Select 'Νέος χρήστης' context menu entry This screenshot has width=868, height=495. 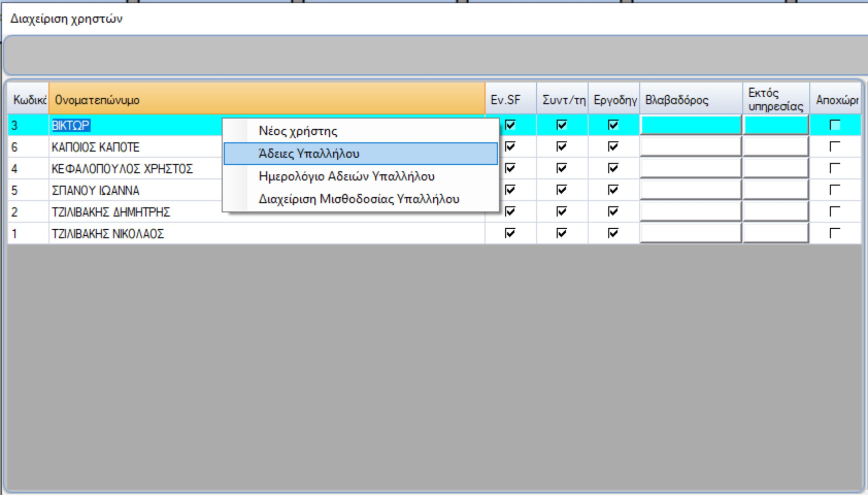coord(298,131)
